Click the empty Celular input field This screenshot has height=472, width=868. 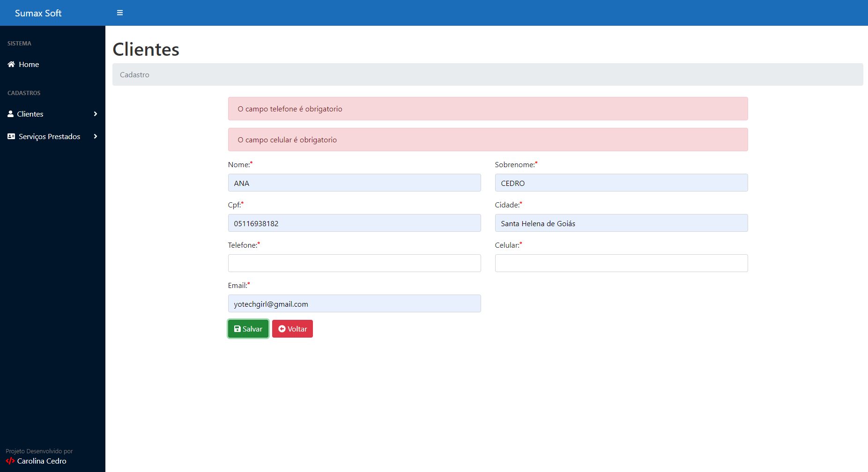click(x=621, y=263)
